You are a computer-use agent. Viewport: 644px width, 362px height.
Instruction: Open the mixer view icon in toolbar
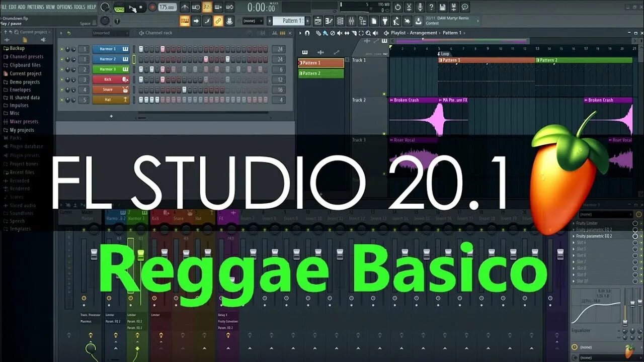[352, 21]
